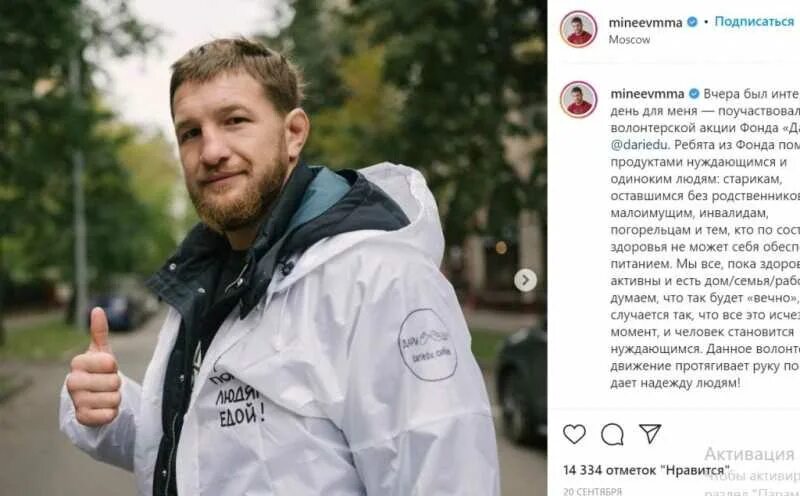
Task: Click the Активация watermark text
Action: pyautogui.click(x=749, y=454)
